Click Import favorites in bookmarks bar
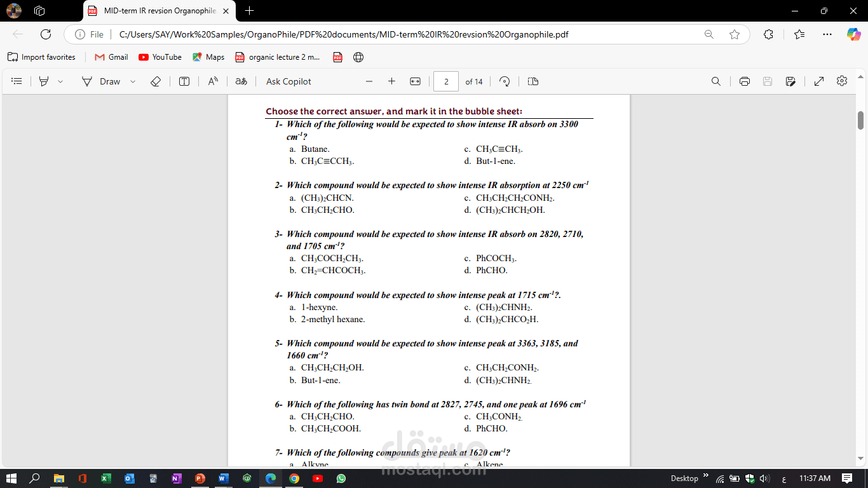Screen dimensions: 868x488 (x=41, y=57)
